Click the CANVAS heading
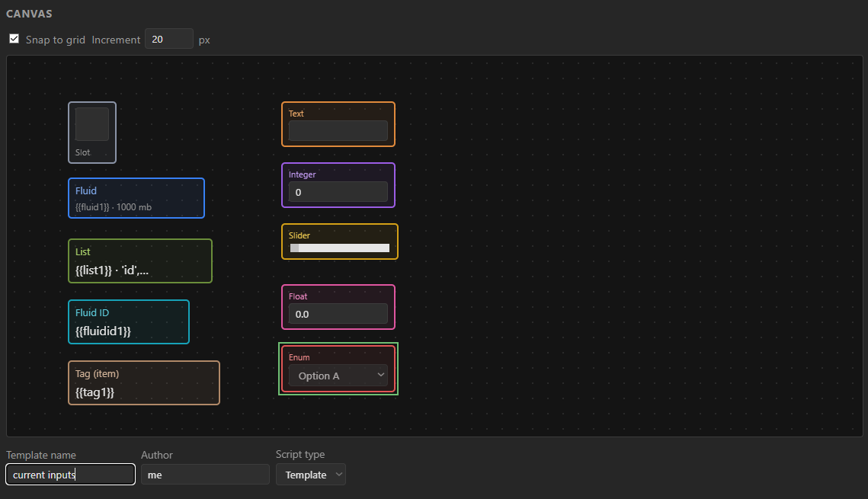Viewport: 868px width, 499px height. pyautogui.click(x=29, y=14)
